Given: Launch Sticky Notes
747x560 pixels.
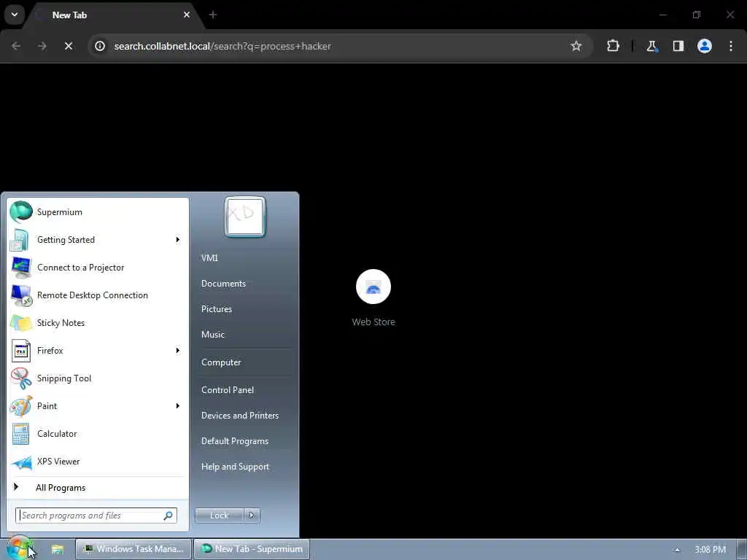Looking at the screenshot, I should coord(98,323).
